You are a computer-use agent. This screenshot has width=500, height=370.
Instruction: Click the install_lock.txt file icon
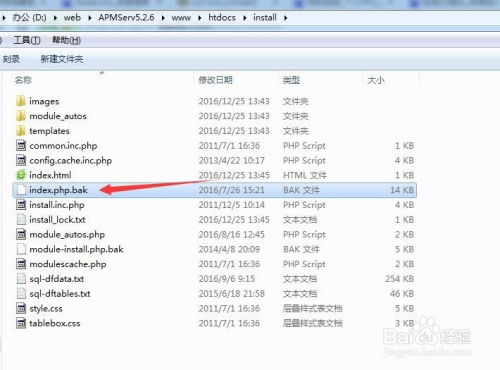click(x=21, y=219)
